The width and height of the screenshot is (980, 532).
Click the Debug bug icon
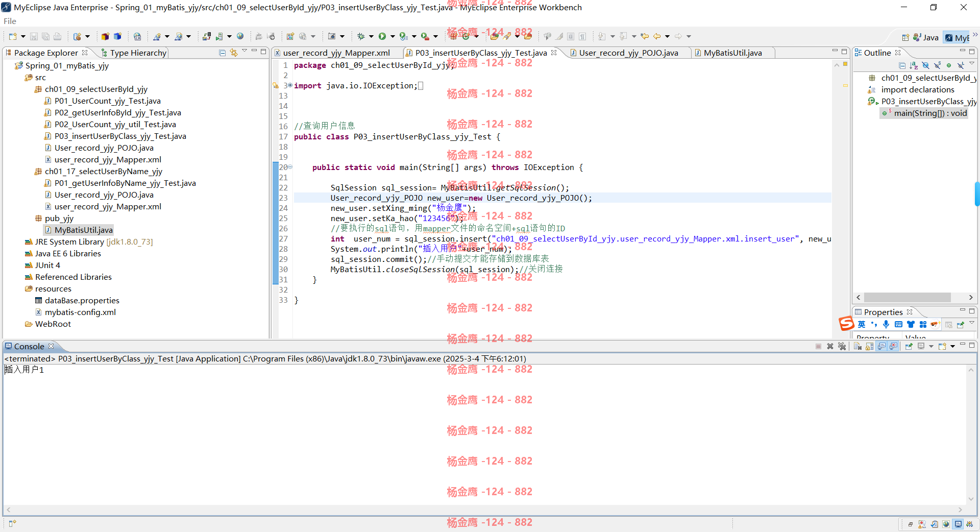point(361,36)
